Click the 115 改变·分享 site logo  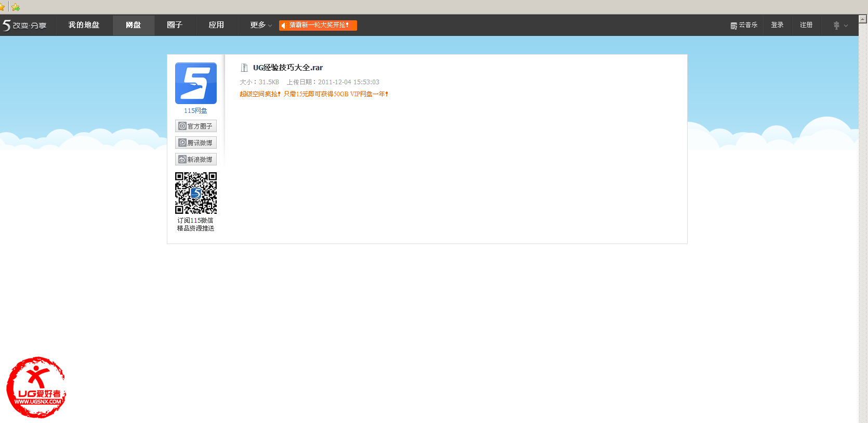[x=24, y=25]
